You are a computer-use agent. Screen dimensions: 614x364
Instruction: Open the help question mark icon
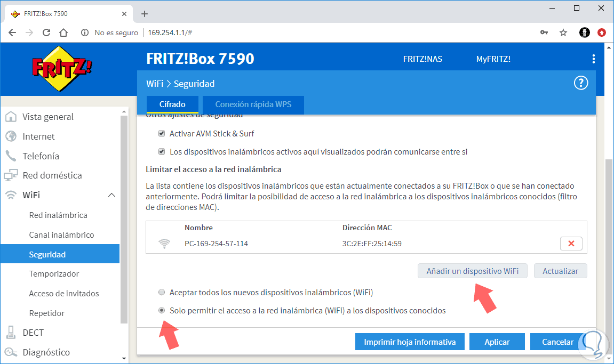(x=581, y=83)
